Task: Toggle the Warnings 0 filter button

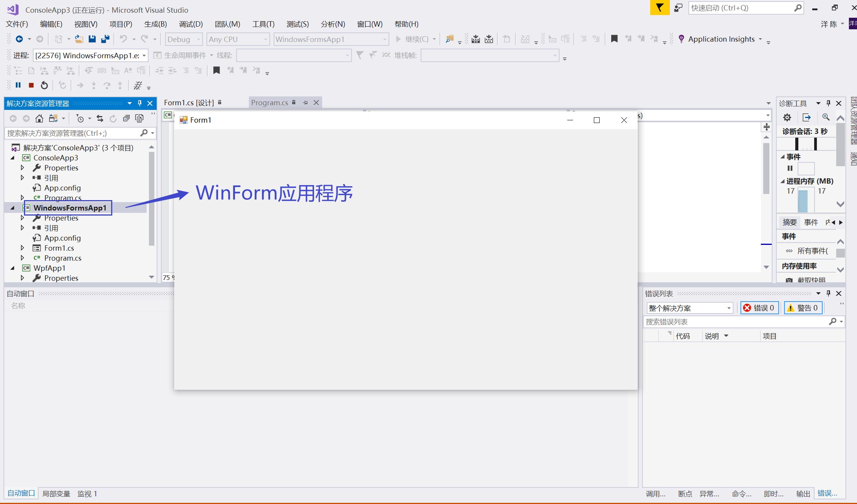Action: click(x=803, y=308)
